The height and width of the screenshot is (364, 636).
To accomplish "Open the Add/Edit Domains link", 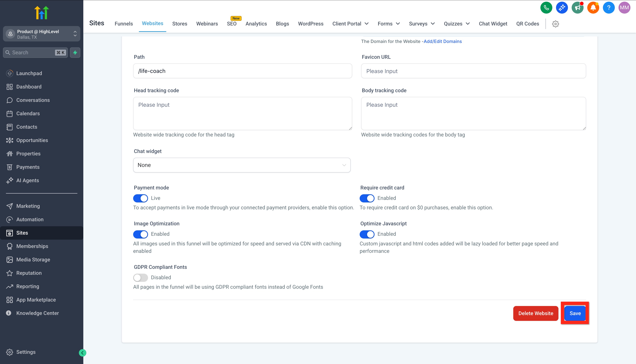I will (x=442, y=41).
